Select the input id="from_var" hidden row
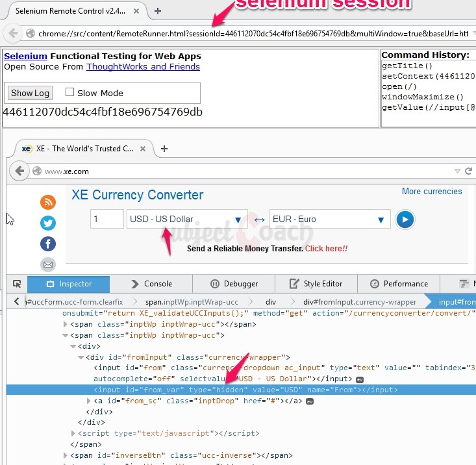This screenshot has width=476, height=465. [x=241, y=390]
